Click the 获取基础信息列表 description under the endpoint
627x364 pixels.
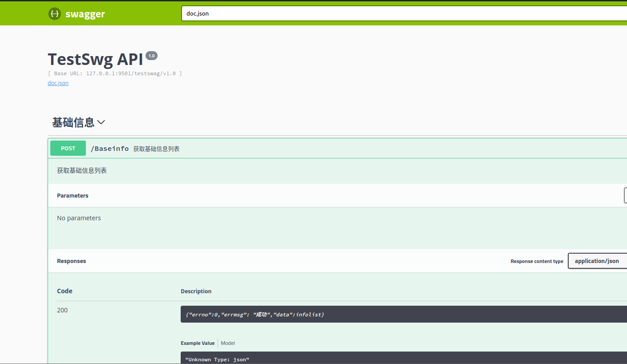[82, 170]
